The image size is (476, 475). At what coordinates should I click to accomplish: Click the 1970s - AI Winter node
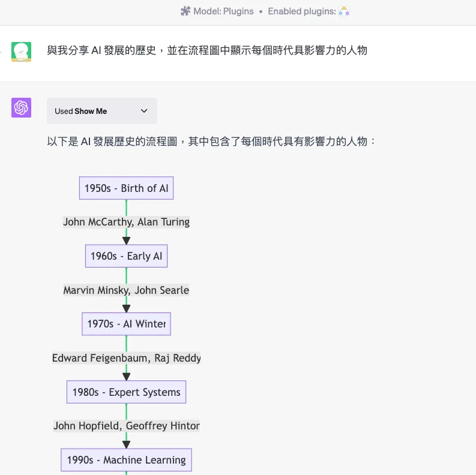coord(126,324)
